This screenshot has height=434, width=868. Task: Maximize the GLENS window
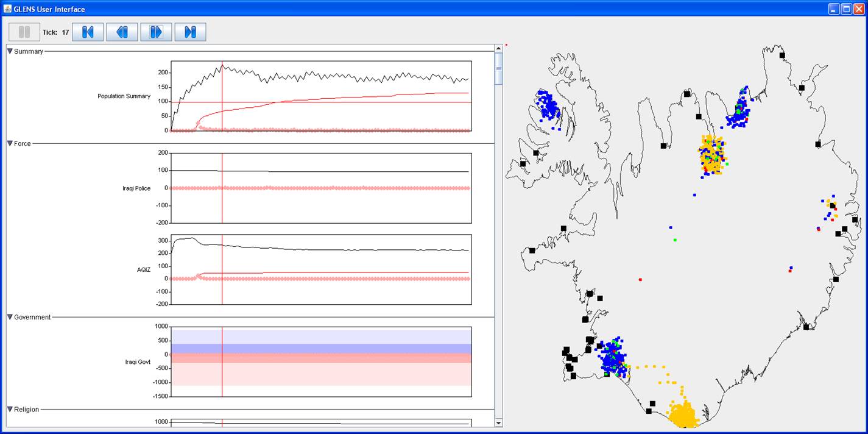[x=847, y=9]
